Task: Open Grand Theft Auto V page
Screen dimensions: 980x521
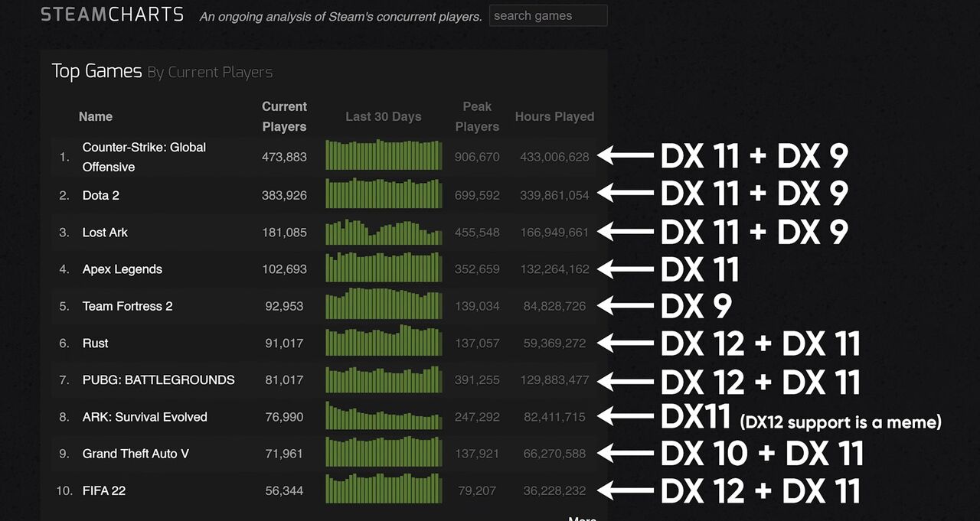Action: coord(136,454)
